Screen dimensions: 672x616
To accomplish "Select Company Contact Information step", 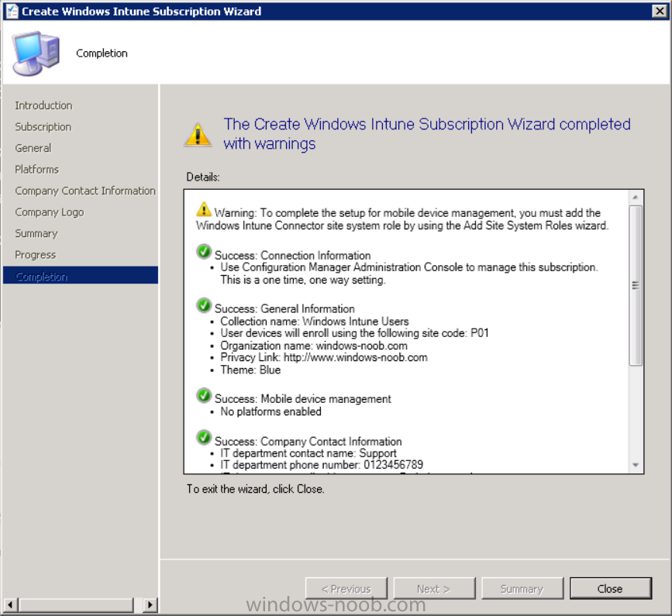I will (x=85, y=191).
